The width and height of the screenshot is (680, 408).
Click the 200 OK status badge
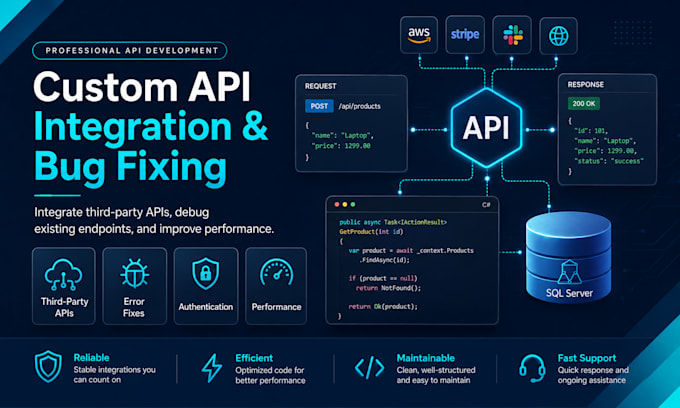(x=584, y=104)
